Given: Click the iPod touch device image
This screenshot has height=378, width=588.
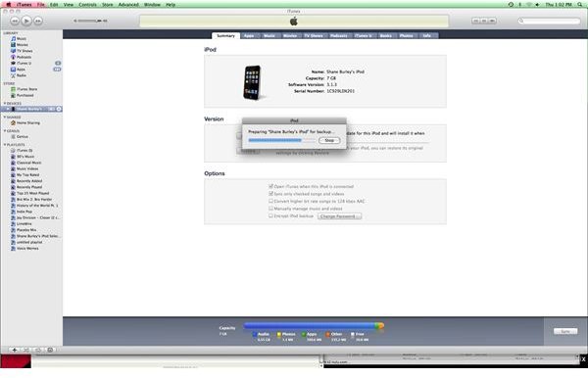Looking at the screenshot, I should pyautogui.click(x=253, y=83).
